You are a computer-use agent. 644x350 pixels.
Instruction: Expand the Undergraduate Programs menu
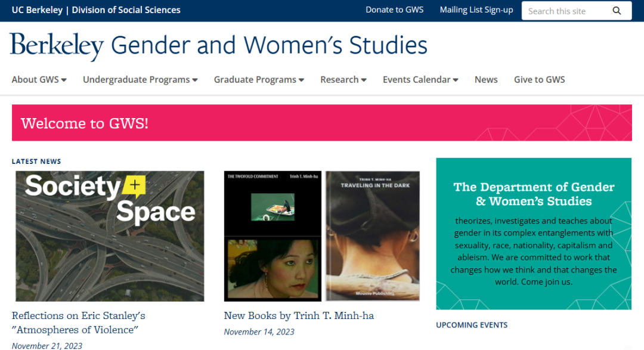tap(140, 80)
